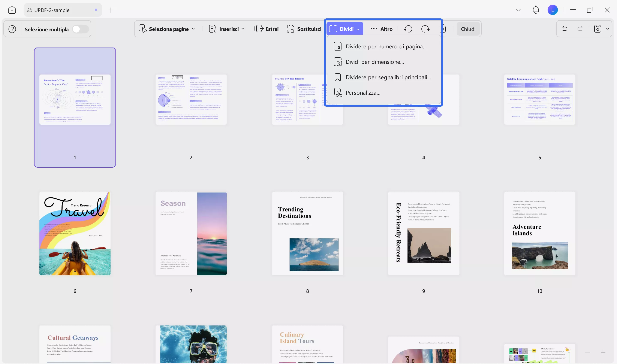This screenshot has width=617, height=364.
Task: Click zoom in plus icon
Action: click(603, 352)
